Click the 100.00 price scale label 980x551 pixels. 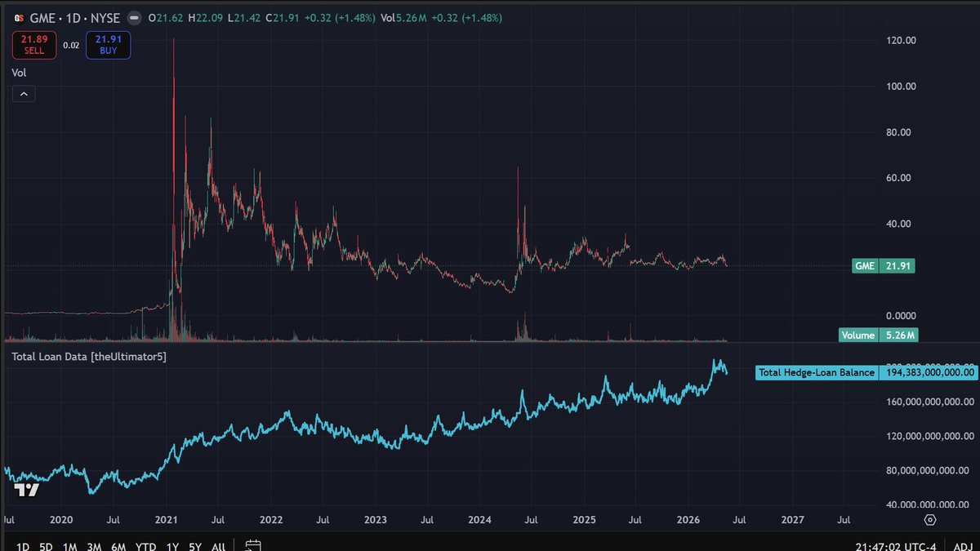(902, 86)
